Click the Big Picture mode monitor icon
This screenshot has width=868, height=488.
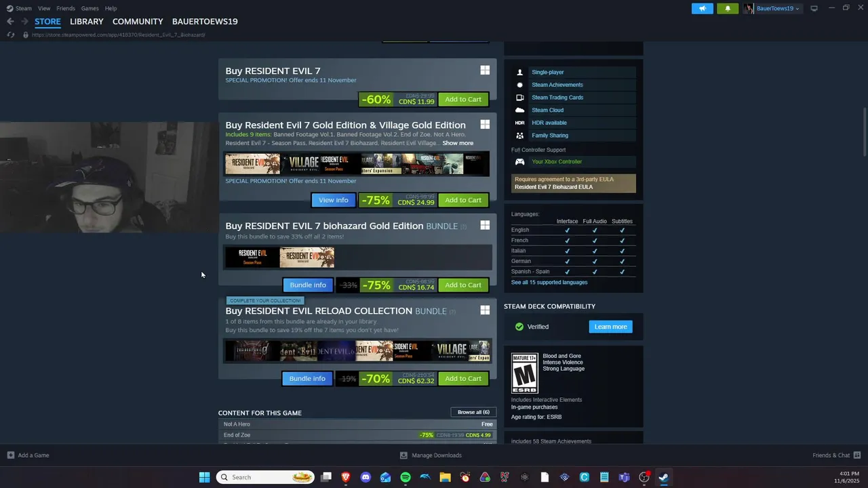pyautogui.click(x=814, y=8)
